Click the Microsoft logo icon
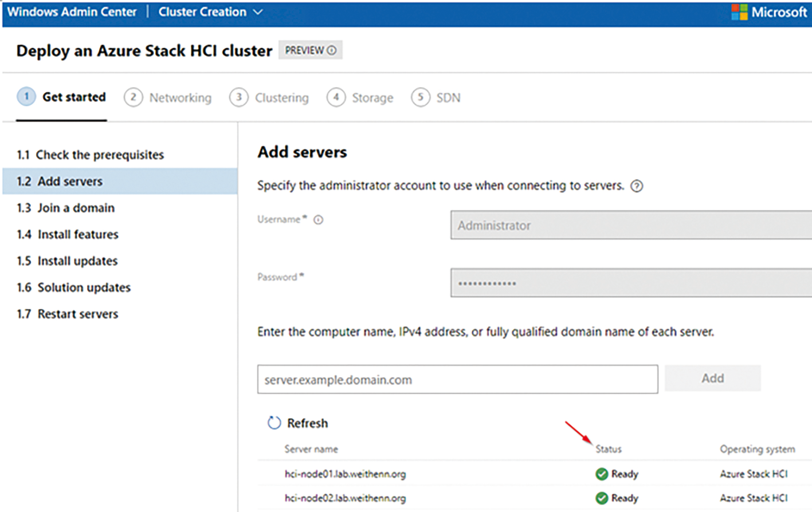This screenshot has height=512, width=812. click(x=739, y=12)
